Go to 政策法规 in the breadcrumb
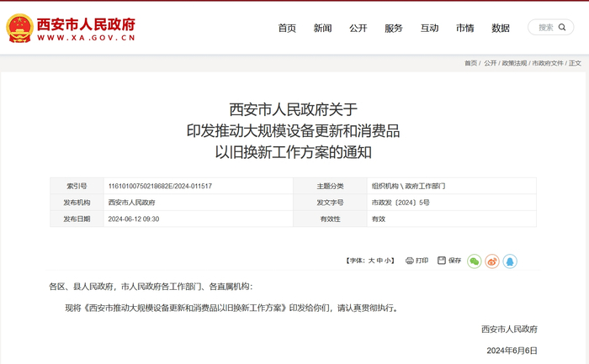Image resolution: width=589 pixels, height=364 pixels. coord(514,63)
